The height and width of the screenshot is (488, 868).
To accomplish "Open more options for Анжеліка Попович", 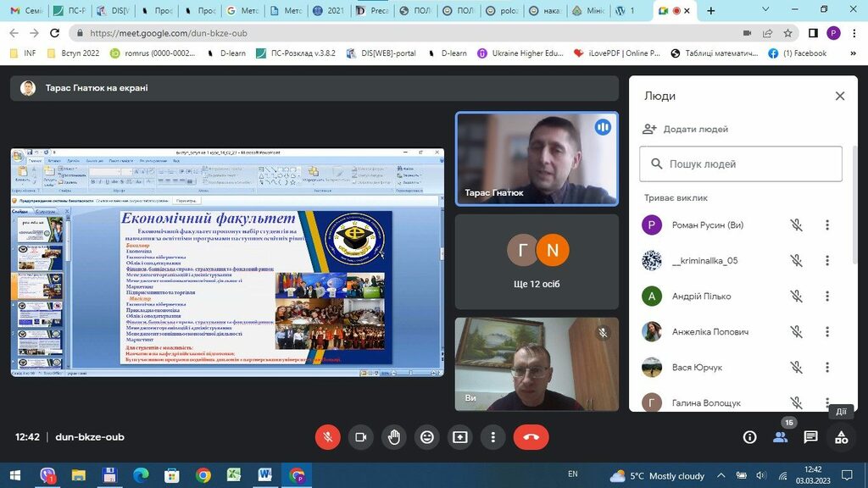I will (x=827, y=332).
